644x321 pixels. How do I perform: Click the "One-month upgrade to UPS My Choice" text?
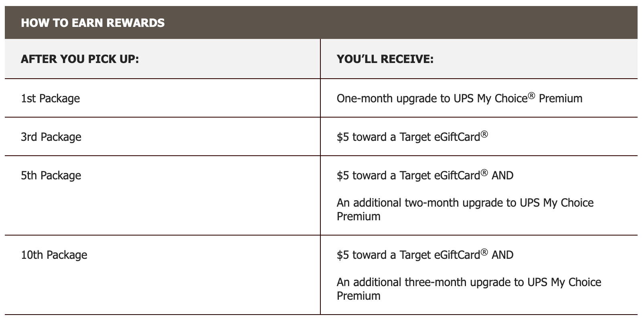click(x=431, y=99)
